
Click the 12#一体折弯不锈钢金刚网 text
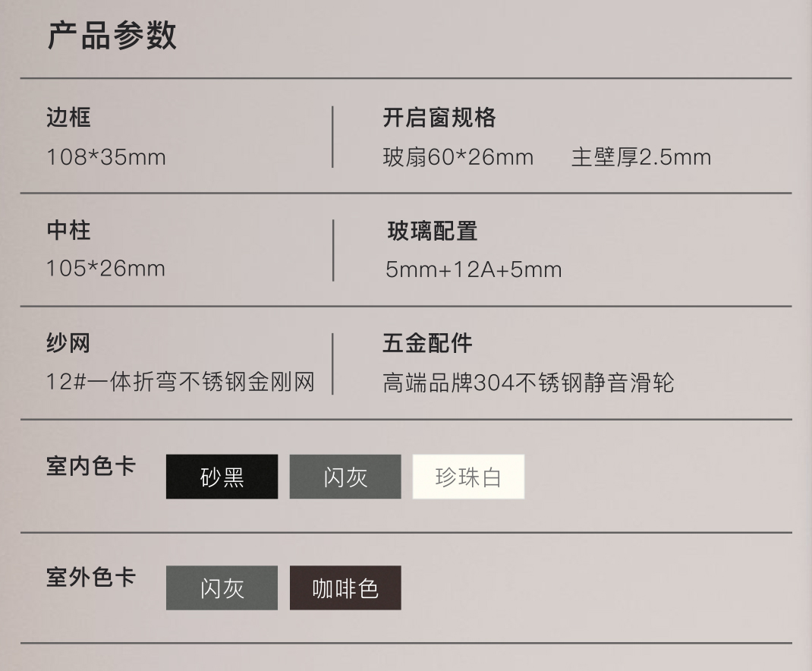click(181, 382)
